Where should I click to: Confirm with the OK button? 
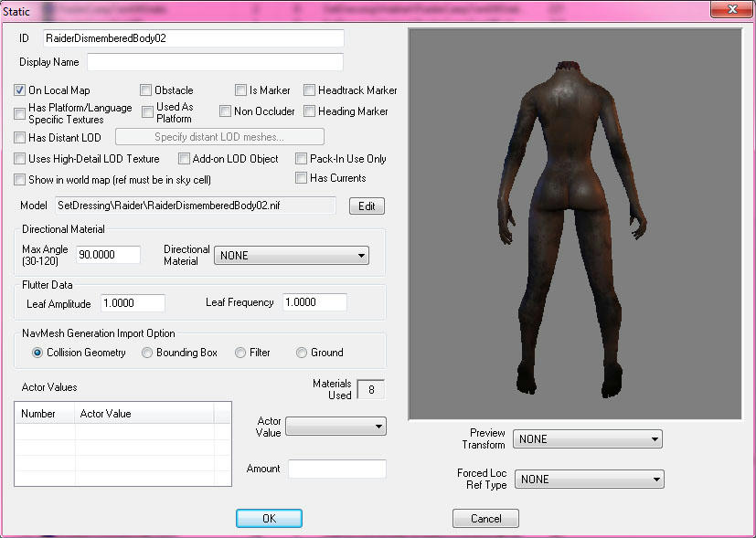[x=269, y=518]
